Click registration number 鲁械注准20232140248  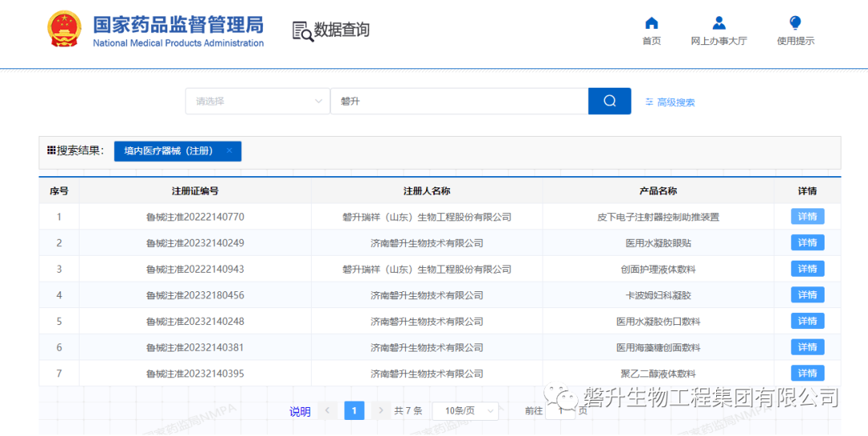[x=194, y=321]
